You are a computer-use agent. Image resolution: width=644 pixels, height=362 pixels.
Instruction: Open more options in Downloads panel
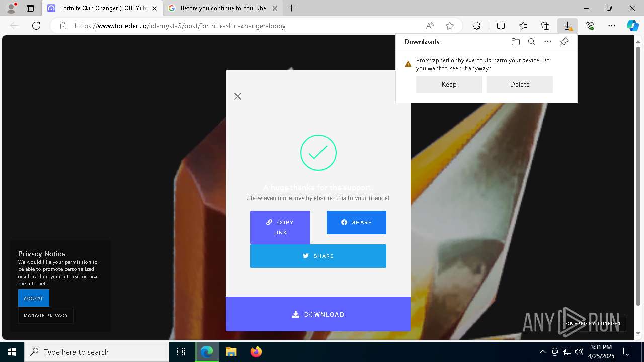click(x=548, y=42)
